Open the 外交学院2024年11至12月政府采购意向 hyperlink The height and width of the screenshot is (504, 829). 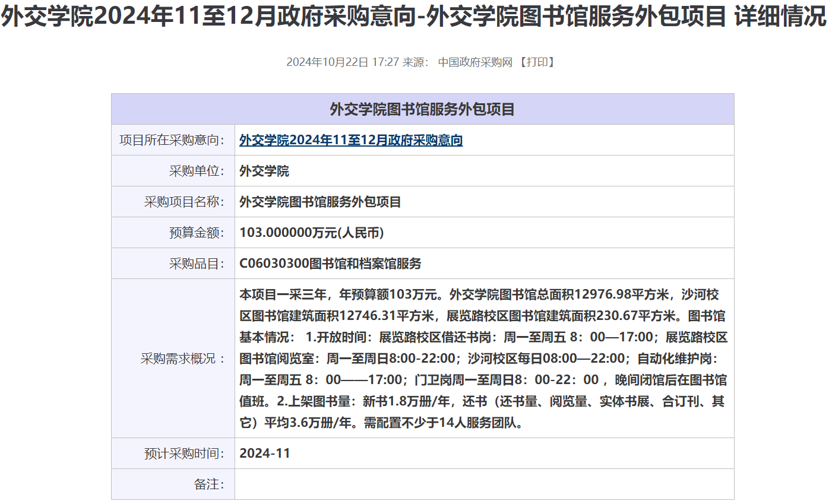coord(351,140)
